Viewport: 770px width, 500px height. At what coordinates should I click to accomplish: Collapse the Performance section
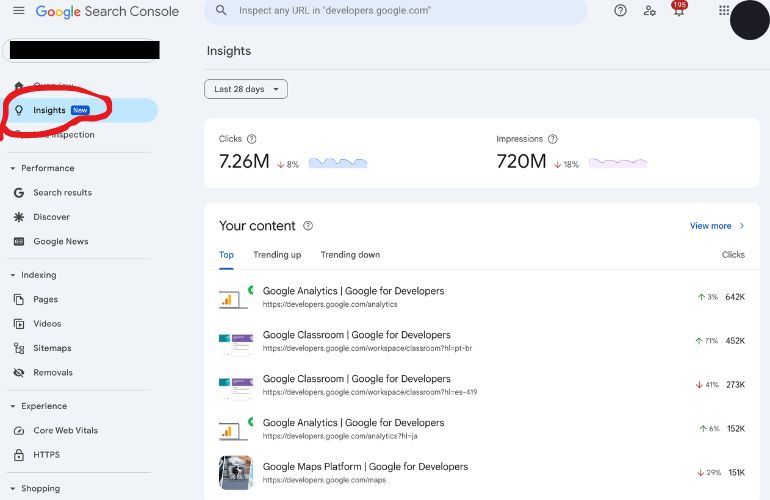[13, 168]
